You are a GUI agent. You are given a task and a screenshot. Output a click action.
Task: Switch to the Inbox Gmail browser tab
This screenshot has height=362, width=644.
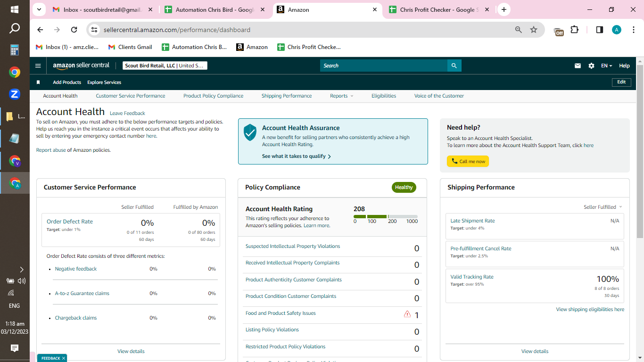pos(102,9)
